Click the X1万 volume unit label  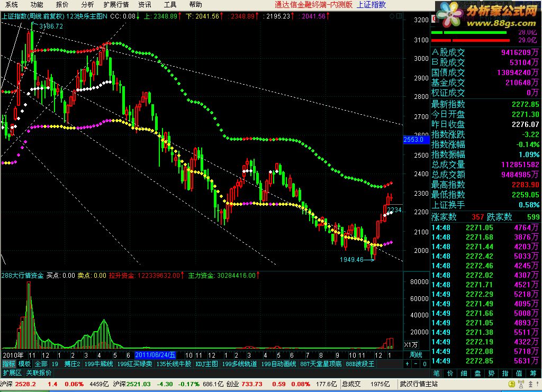tap(411, 345)
